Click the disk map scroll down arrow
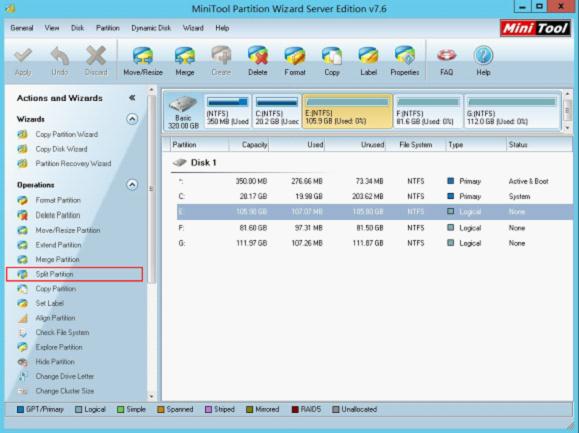Viewport: 579px width, 433px height. [x=568, y=128]
